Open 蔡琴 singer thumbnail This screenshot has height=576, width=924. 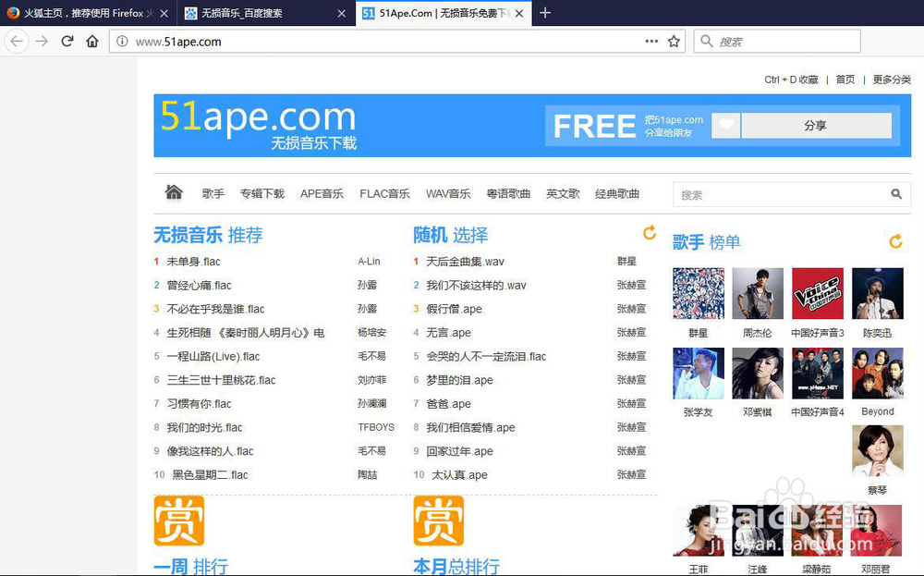(878, 450)
